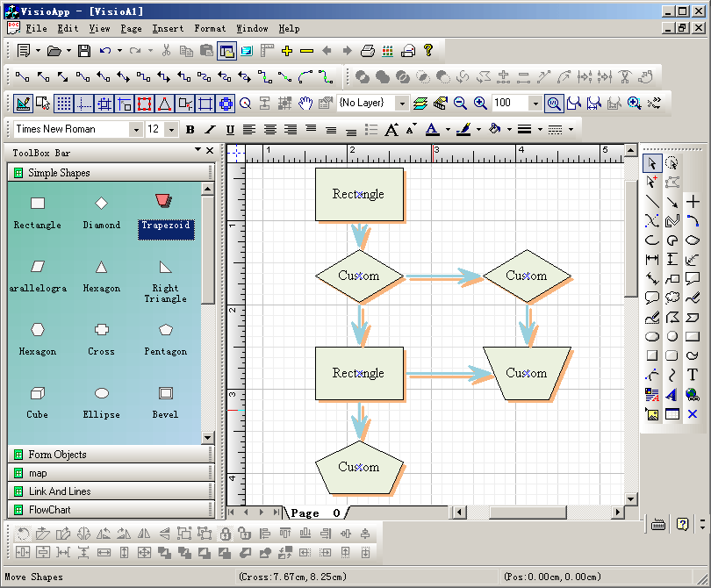The height and width of the screenshot is (588, 711).
Task: Open the Format menu
Action: coord(210,28)
